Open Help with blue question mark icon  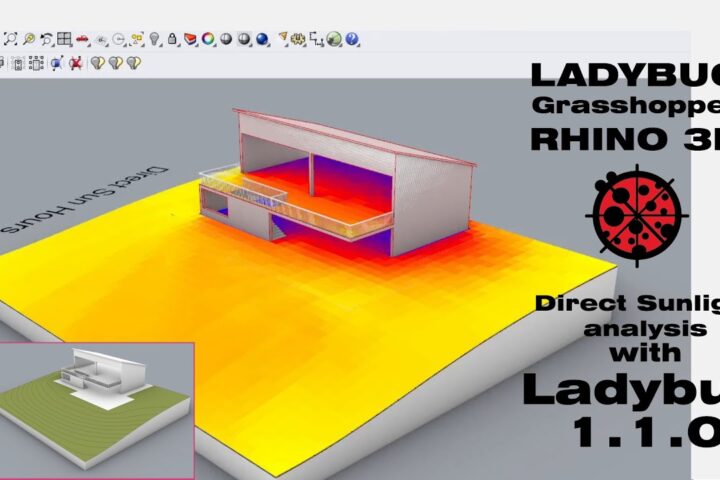tap(352, 40)
